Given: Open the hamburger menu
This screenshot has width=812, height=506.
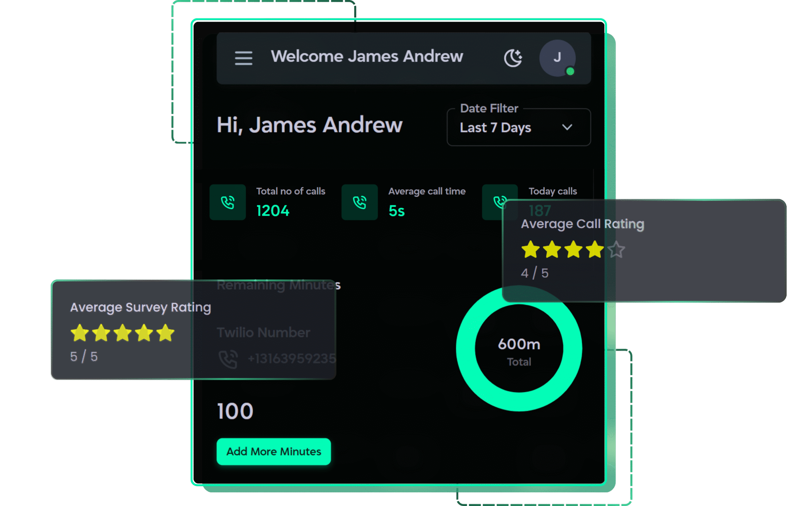Looking at the screenshot, I should (243, 58).
